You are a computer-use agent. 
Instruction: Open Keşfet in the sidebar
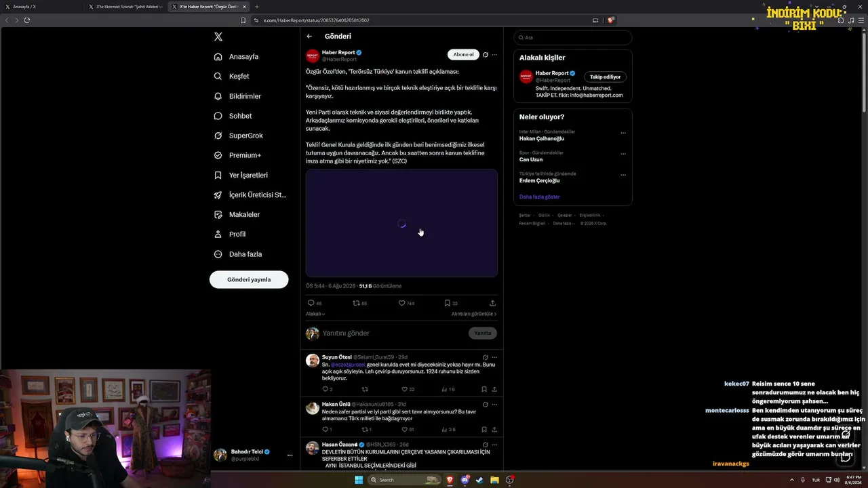(x=231, y=77)
